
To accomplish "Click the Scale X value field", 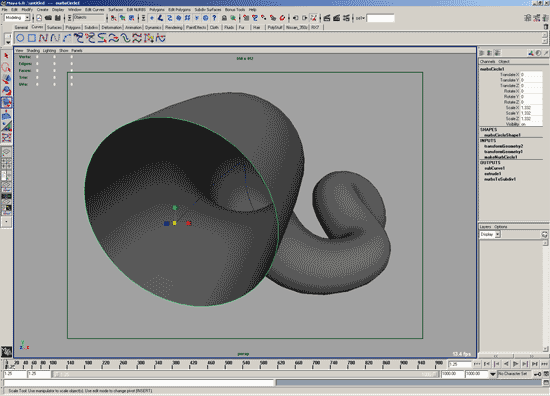I will [531, 108].
